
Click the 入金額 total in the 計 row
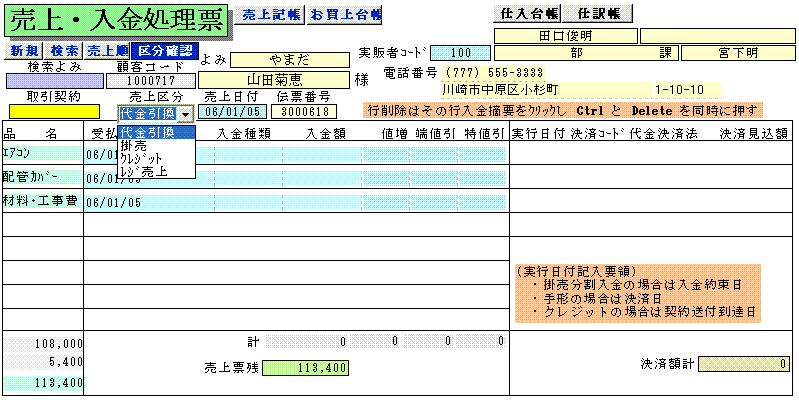pyautogui.click(x=307, y=341)
